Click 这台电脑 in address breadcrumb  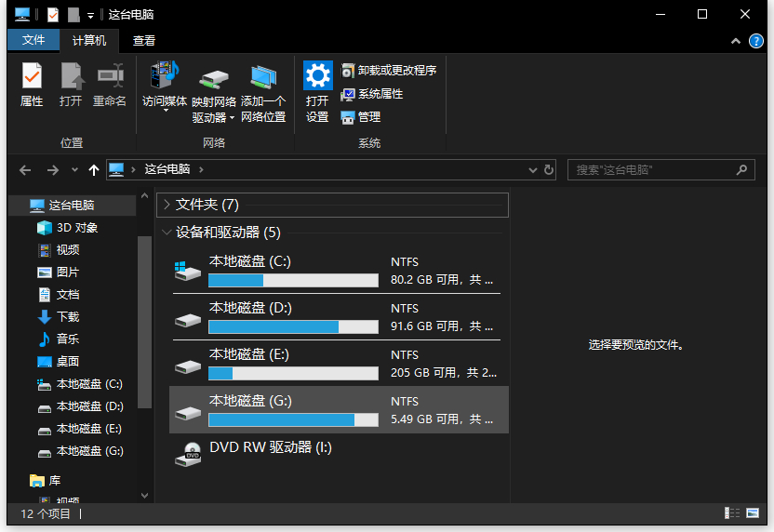tap(167, 170)
